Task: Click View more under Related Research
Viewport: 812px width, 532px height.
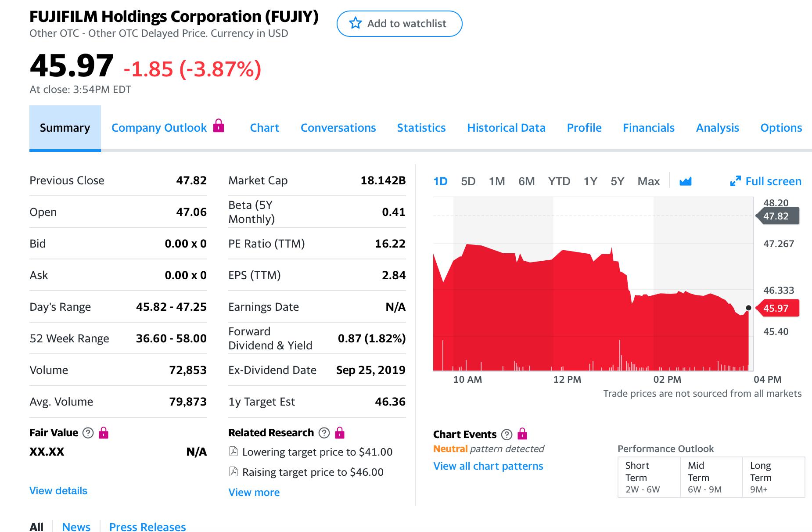Action: [254, 492]
